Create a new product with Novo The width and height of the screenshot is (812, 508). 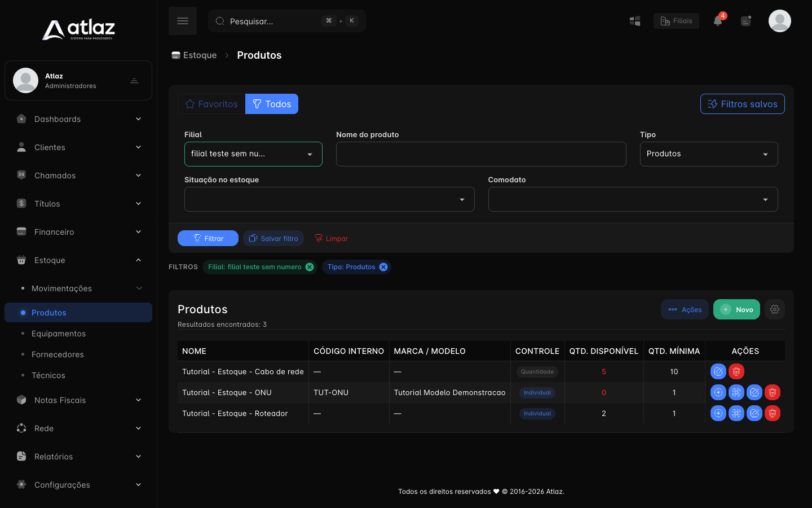(x=736, y=309)
